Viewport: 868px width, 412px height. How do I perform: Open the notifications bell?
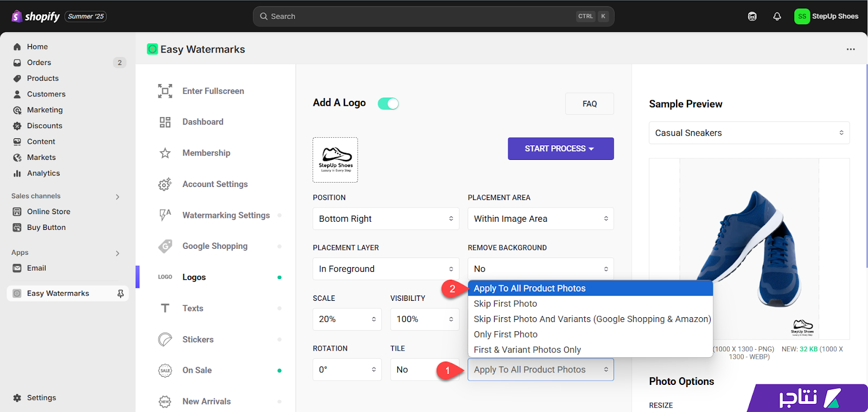point(777,16)
